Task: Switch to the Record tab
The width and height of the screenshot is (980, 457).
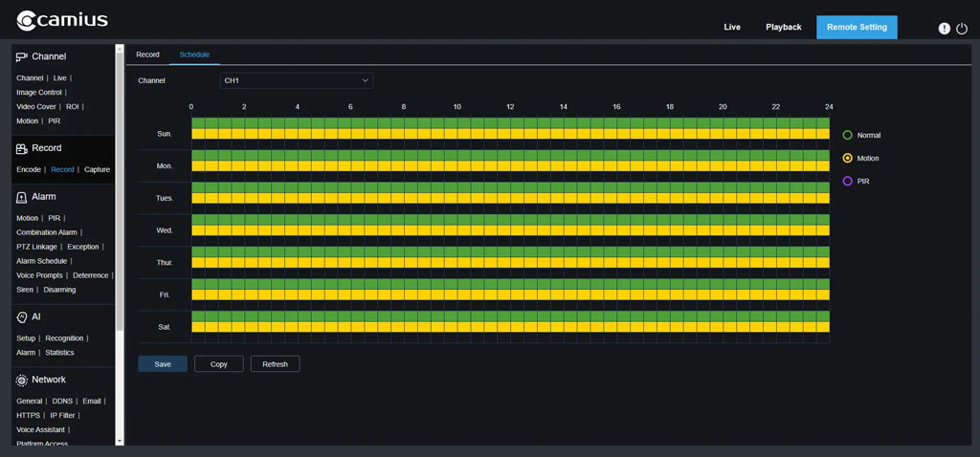Action: pos(147,54)
